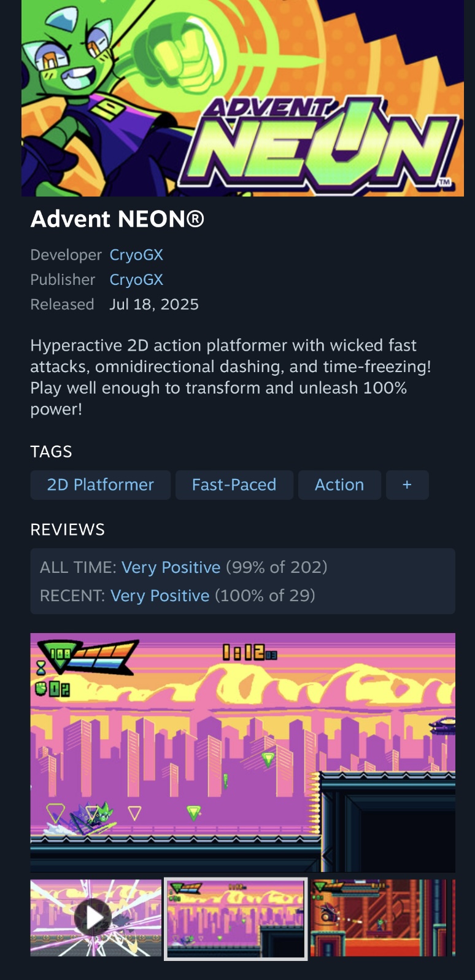Play the trailer video thumbnail
Screen dimensions: 475x980
(x=96, y=917)
